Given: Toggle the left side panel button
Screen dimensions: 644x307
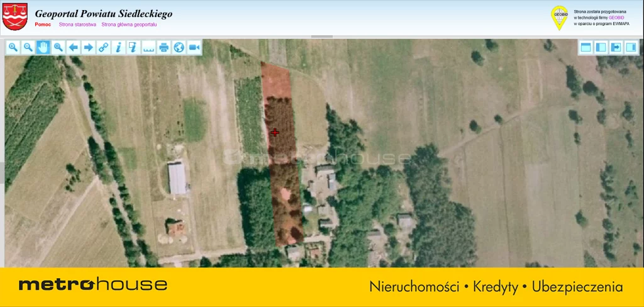Looking at the screenshot, I should tap(601, 47).
